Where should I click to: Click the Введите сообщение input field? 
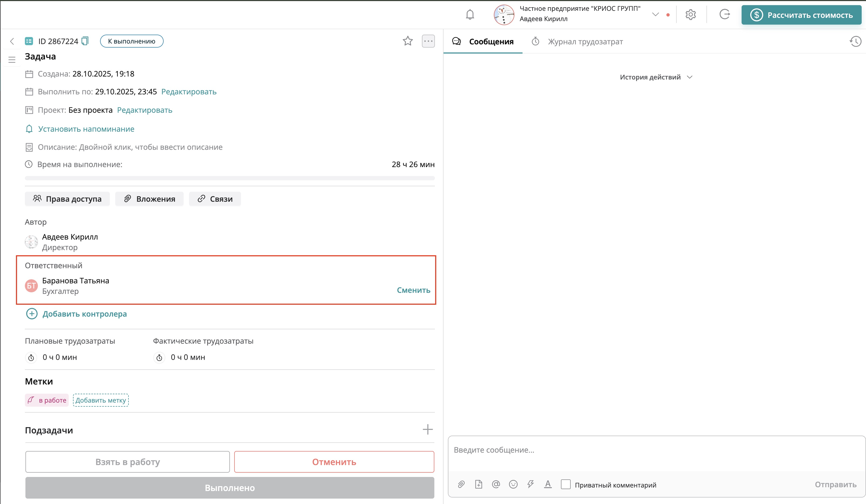[x=653, y=450]
